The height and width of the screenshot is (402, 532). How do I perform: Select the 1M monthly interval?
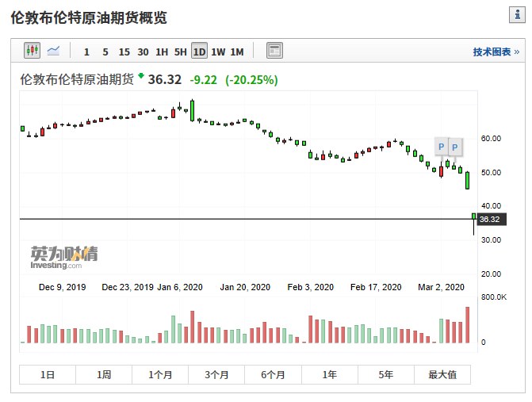coord(237,52)
